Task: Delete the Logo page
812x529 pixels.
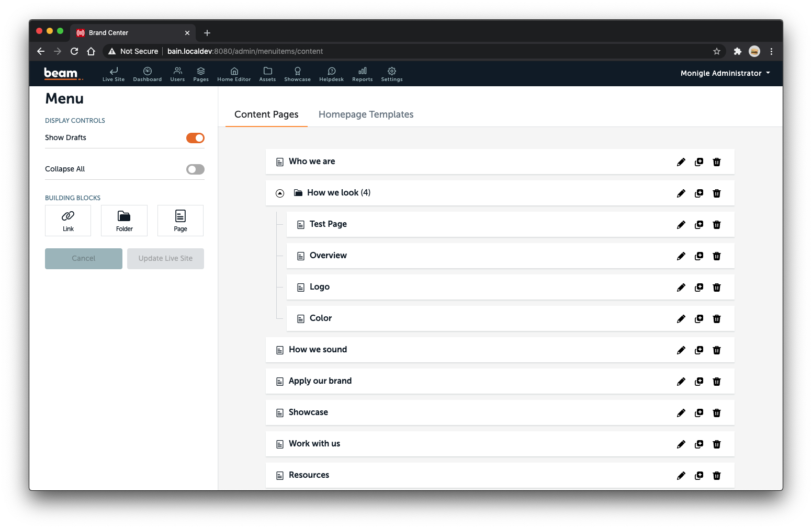Action: tap(717, 287)
